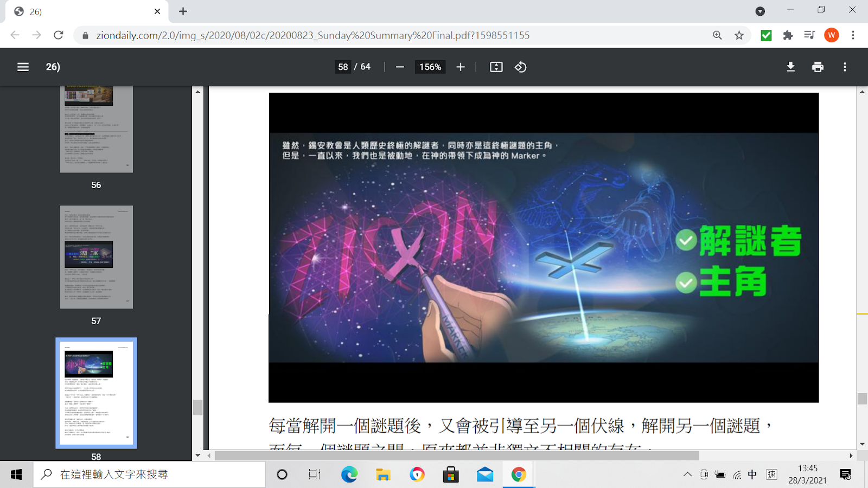Download the PDF file
This screenshot has width=868, height=488.
click(790, 67)
